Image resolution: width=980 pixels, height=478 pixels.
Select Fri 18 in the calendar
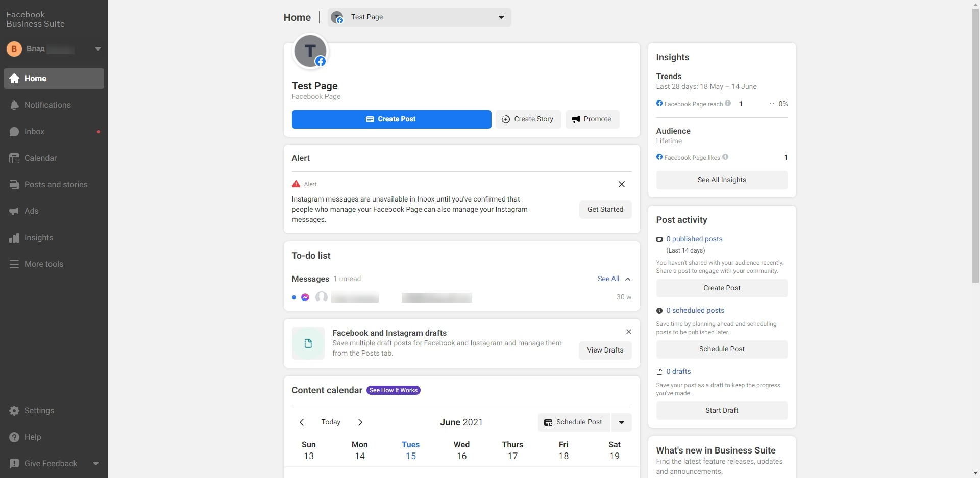coord(563,450)
